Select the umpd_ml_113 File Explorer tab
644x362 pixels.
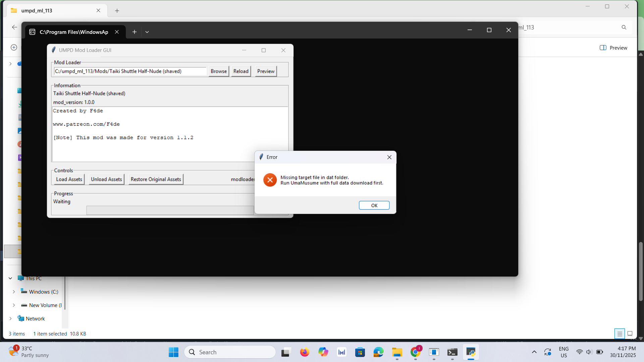coord(57,11)
